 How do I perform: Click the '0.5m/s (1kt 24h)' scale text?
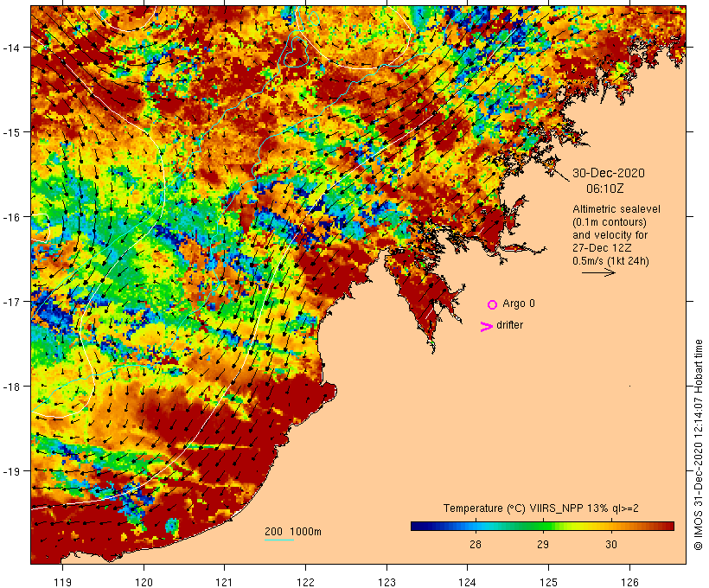[610, 261]
